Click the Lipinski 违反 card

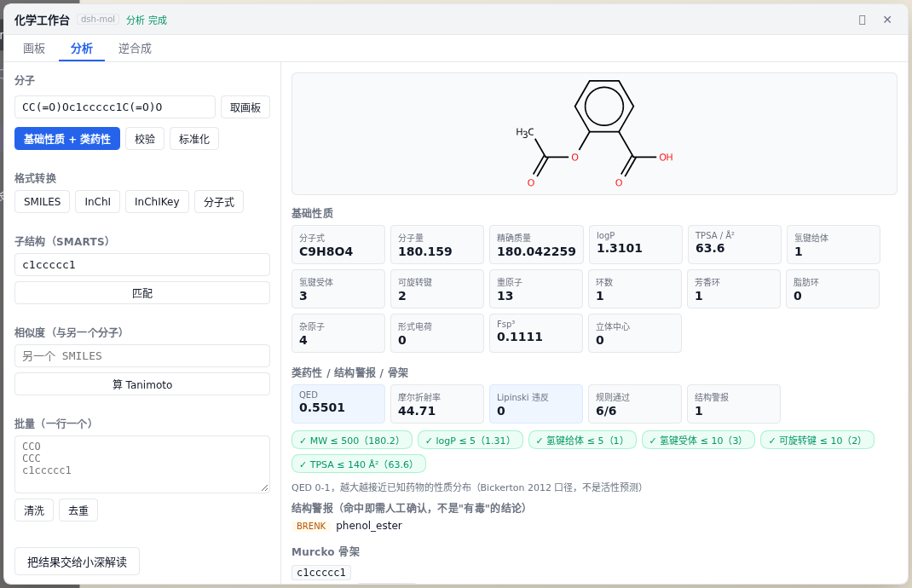pyautogui.click(x=536, y=404)
